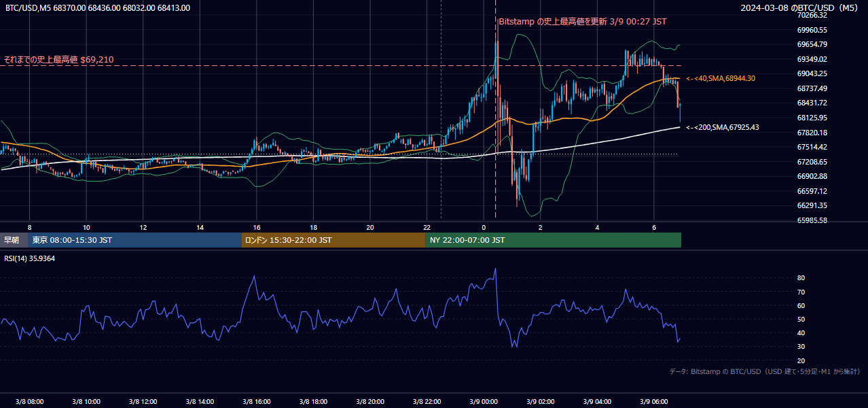Viewport: 868px width, 408px height.
Task: Click the 3/9 02:00 date axis label
Action: [x=541, y=401]
